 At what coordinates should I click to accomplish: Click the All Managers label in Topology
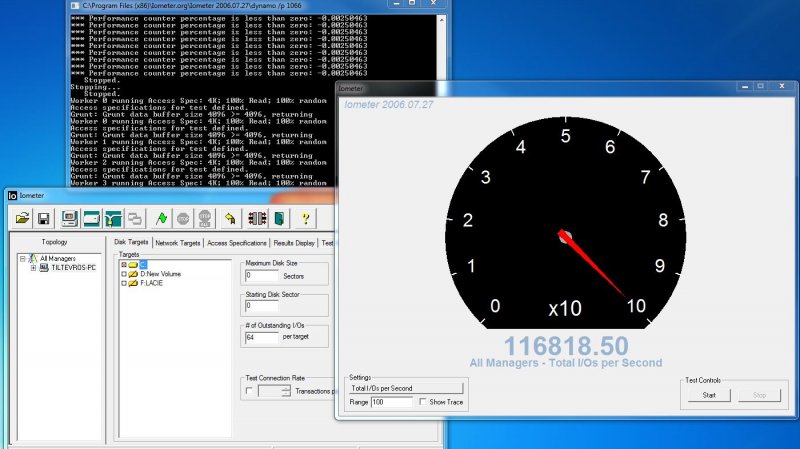coord(58,259)
